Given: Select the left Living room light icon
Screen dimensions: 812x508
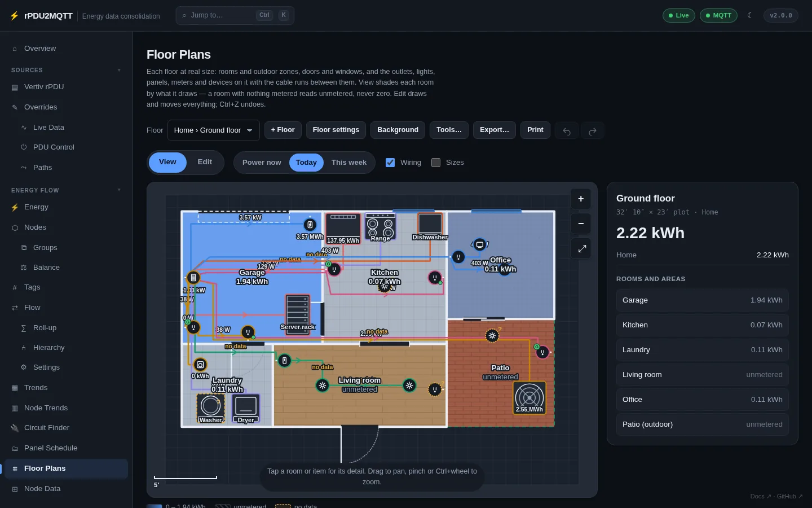Looking at the screenshot, I should click(322, 386).
